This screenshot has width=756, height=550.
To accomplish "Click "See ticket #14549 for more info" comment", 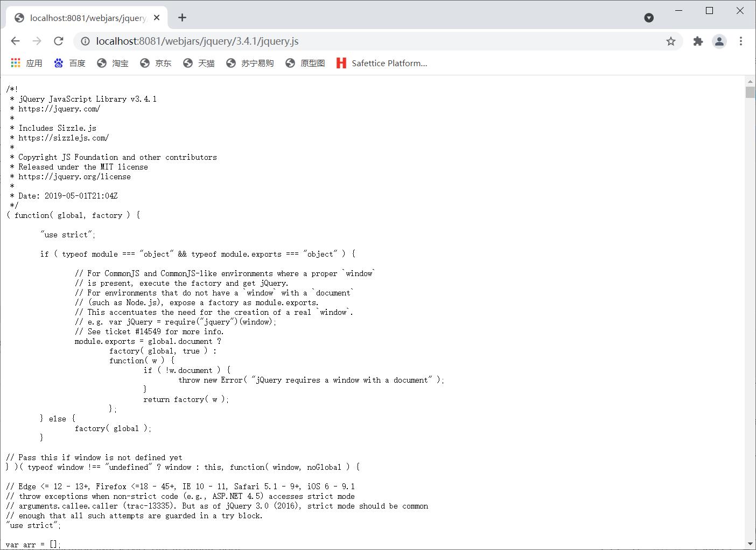I will pos(149,332).
